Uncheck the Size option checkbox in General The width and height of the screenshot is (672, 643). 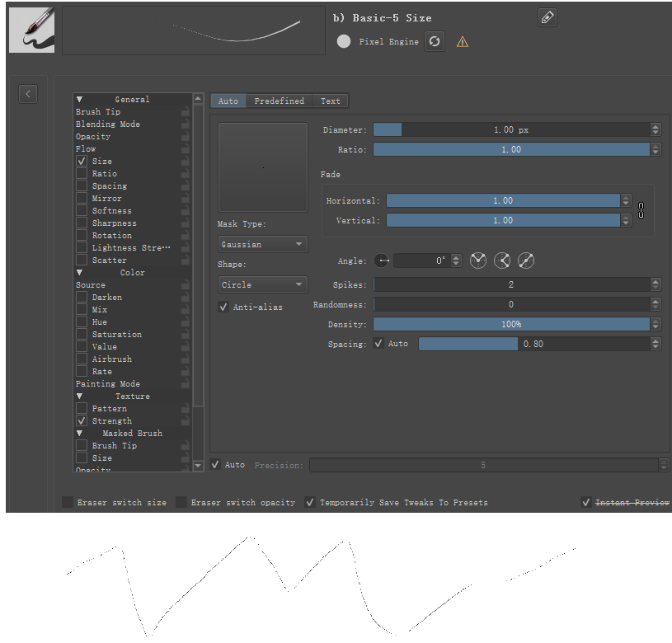82,161
